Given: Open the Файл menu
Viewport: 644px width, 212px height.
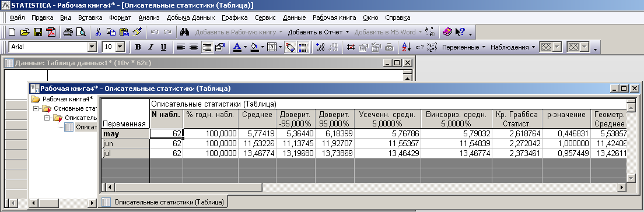Looking at the screenshot, I should (x=17, y=17).
